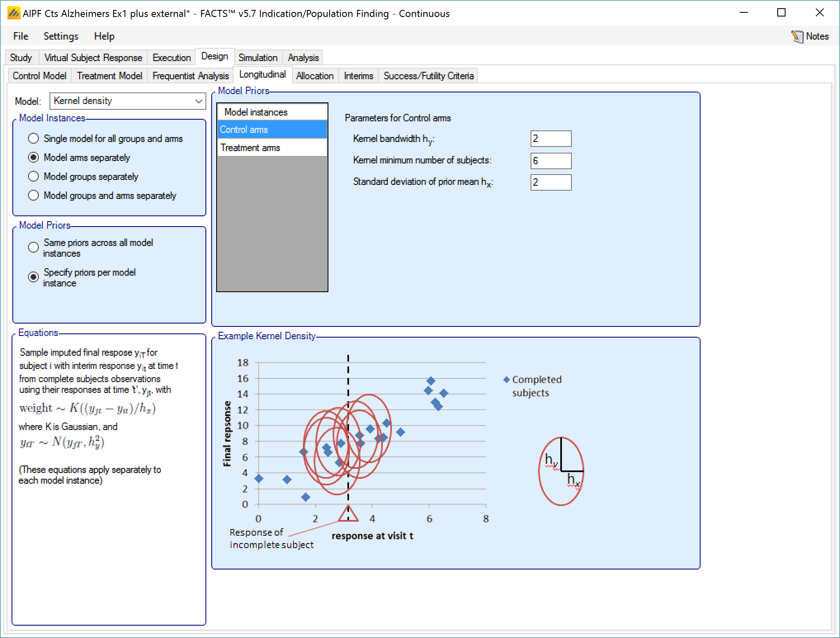The height and width of the screenshot is (638, 840).
Task: Click the Kernel bandwidth hy input field
Action: click(550, 139)
